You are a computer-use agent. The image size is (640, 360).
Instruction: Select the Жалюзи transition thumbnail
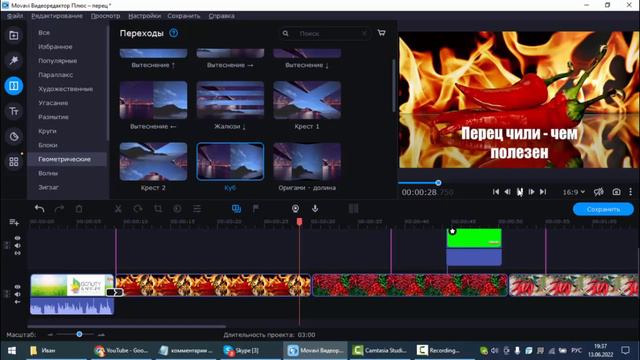point(230,100)
